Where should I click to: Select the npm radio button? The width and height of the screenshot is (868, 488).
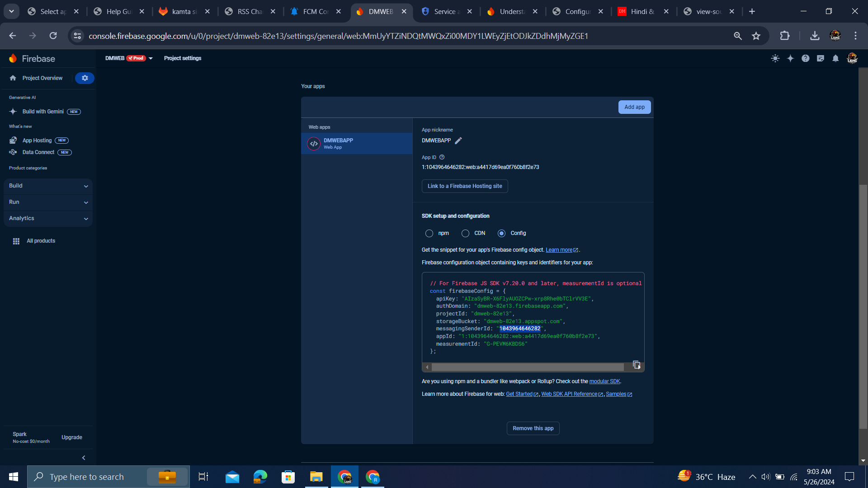pyautogui.click(x=429, y=234)
